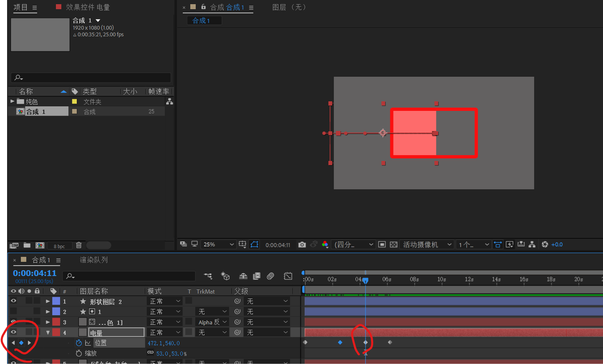
Task: Open the Composition Mini-Flowchart in timeline
Action: (208, 276)
